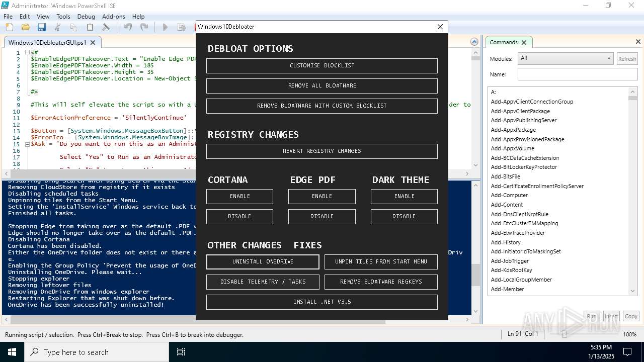Close the Commands add-on tab
This screenshot has height=362, width=644.
pos(524,42)
